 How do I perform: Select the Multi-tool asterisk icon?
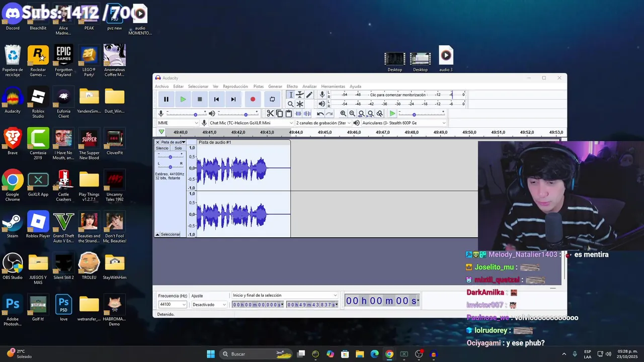point(300,104)
